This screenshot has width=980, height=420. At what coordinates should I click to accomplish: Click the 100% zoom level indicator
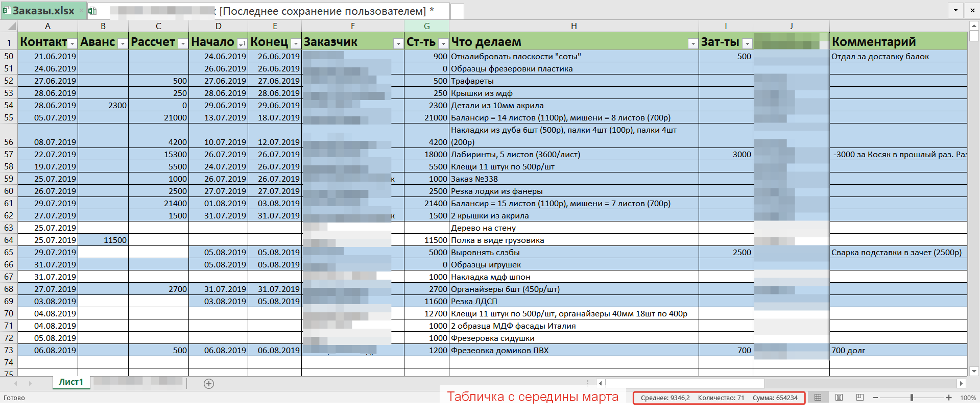tap(968, 398)
